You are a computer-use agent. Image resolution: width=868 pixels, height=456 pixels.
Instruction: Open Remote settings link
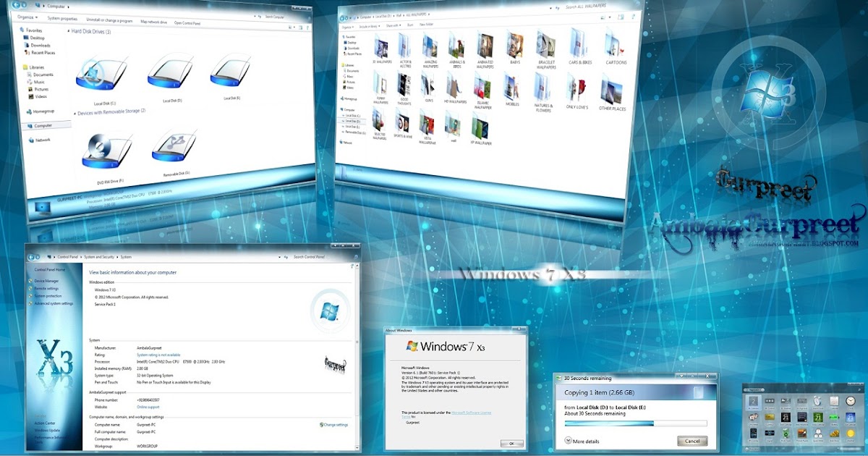(46, 288)
